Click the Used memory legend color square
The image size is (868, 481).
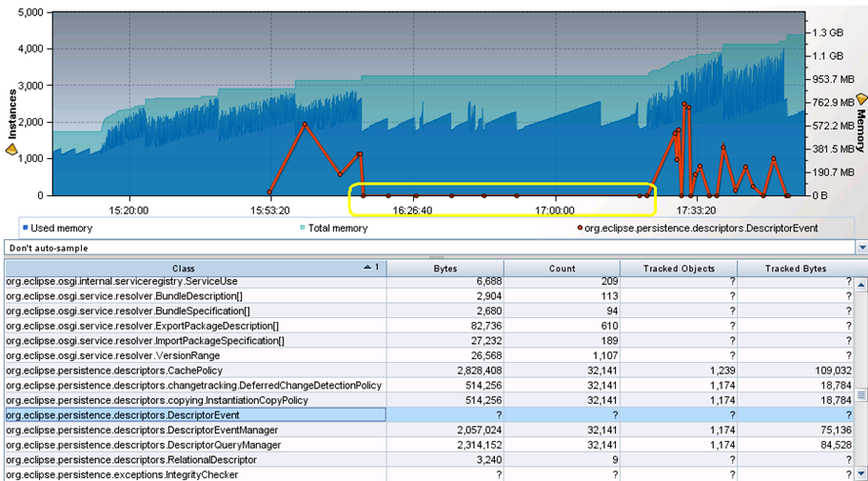pyautogui.click(x=25, y=229)
